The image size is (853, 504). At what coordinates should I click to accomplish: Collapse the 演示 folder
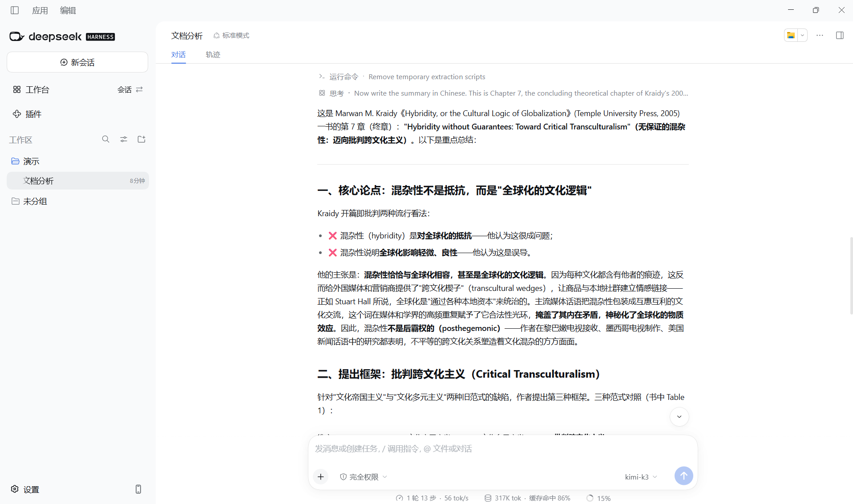25,161
